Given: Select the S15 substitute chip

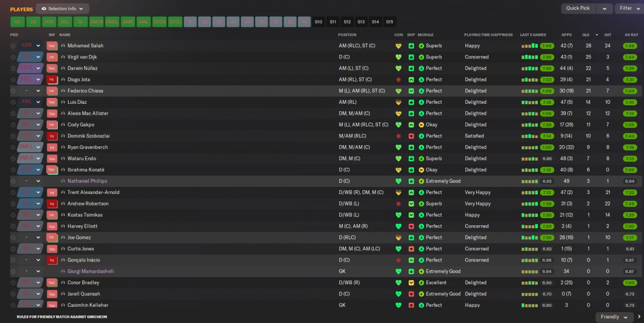Looking at the screenshot, I should click(x=389, y=22).
